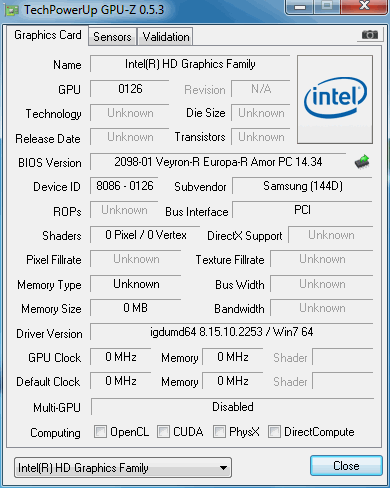Click the Bandwidth field
Viewport: 390px width, 488px height.
[322, 308]
